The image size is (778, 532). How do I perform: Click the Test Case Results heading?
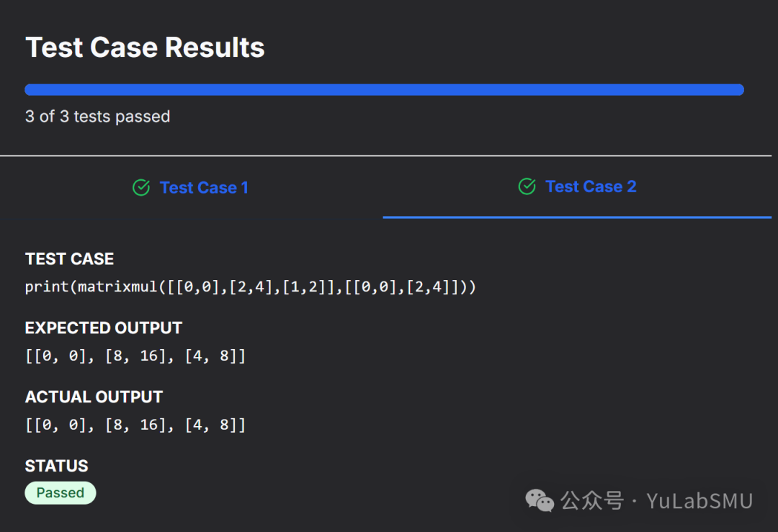click(x=145, y=48)
